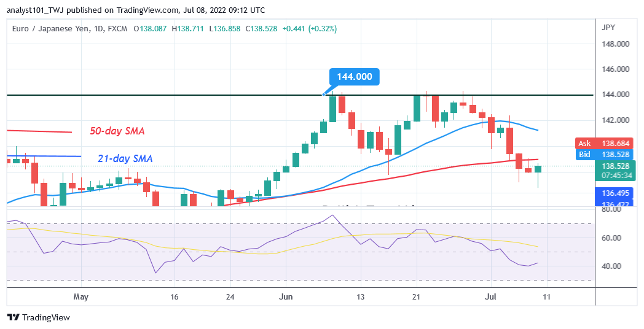Click the Jun date label on time axis
The height and width of the screenshot is (329, 644).
pos(286,296)
